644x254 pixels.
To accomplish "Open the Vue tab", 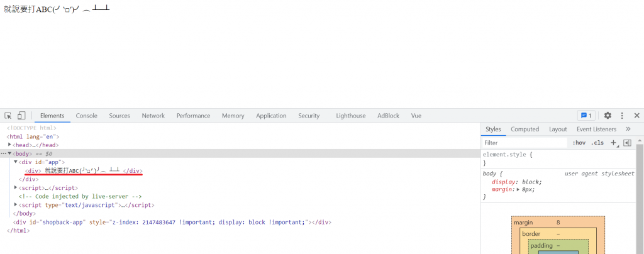I will 416,116.
